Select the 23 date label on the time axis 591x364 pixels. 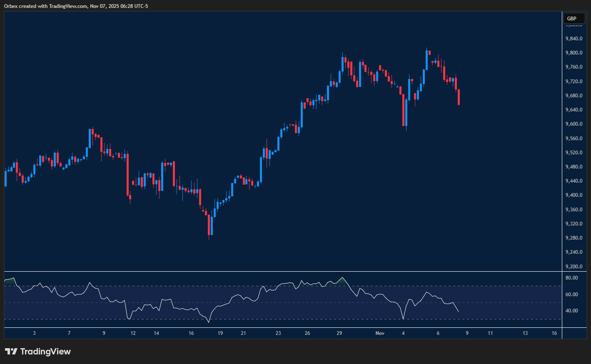point(278,333)
